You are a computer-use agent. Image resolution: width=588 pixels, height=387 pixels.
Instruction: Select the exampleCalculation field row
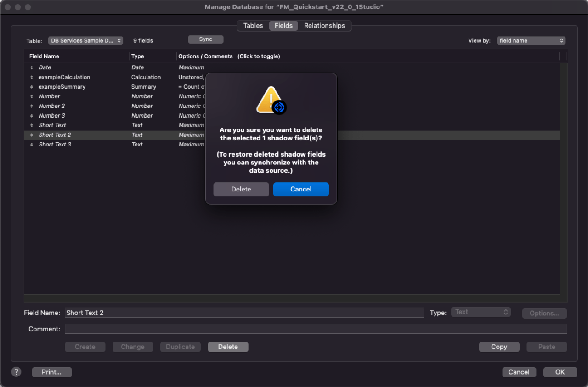[292, 77]
